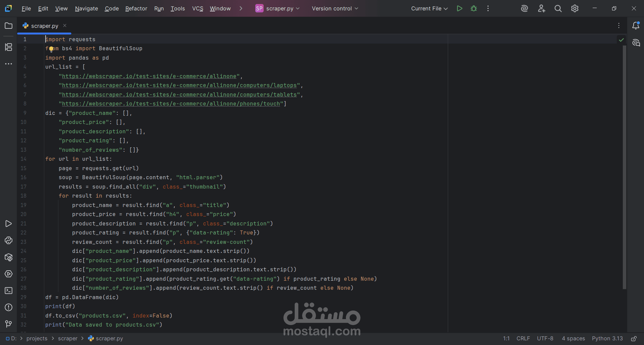644x345 pixels.
Task: Toggle read-only lock in status bar
Action: pos(634,339)
